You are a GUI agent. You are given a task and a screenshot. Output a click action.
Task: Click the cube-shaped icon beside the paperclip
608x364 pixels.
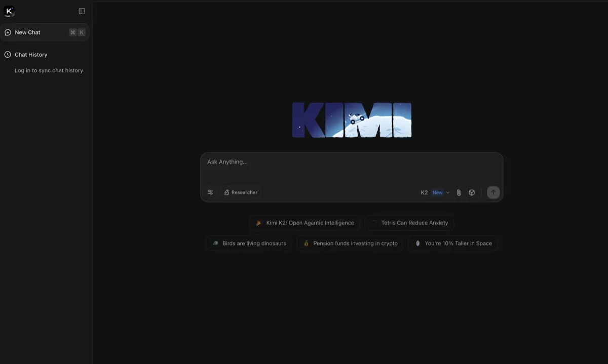(472, 192)
